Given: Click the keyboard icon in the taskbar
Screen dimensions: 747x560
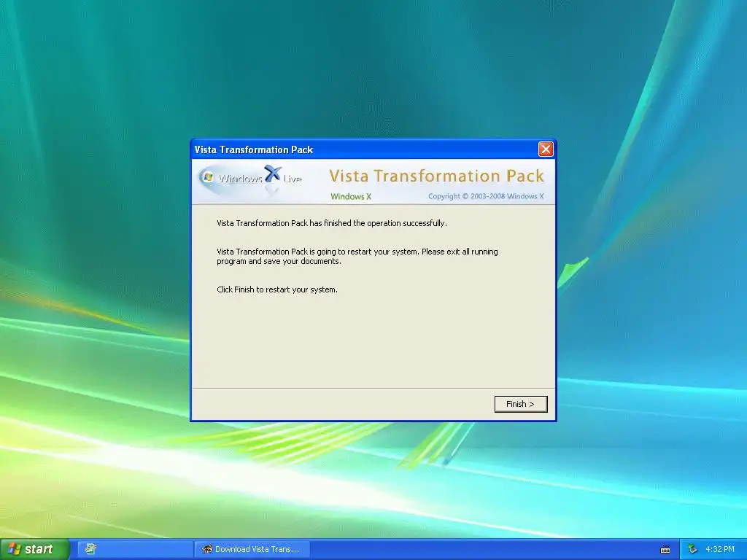Looking at the screenshot, I should pos(665,550).
